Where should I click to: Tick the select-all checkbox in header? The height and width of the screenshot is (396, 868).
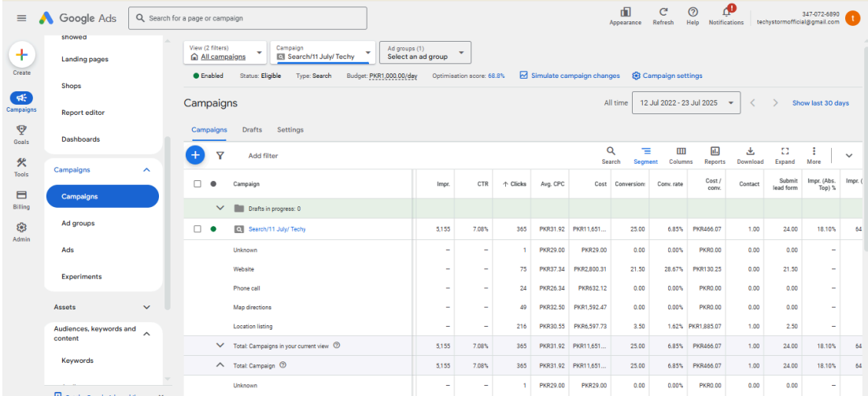tap(197, 184)
